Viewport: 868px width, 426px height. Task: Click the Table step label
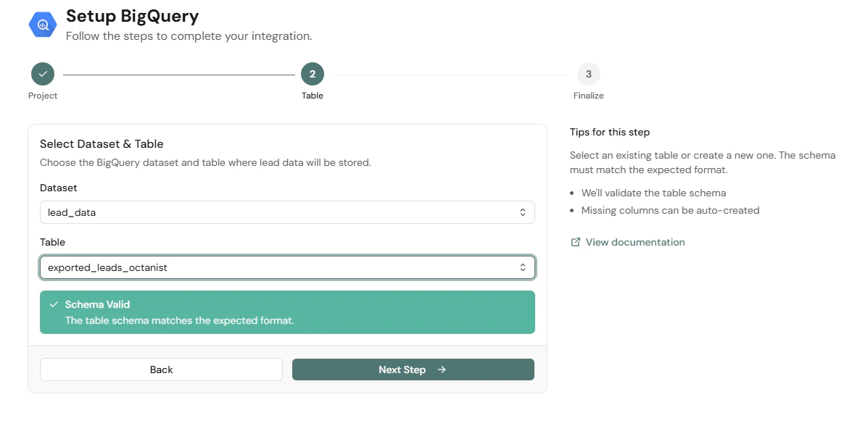tap(313, 96)
